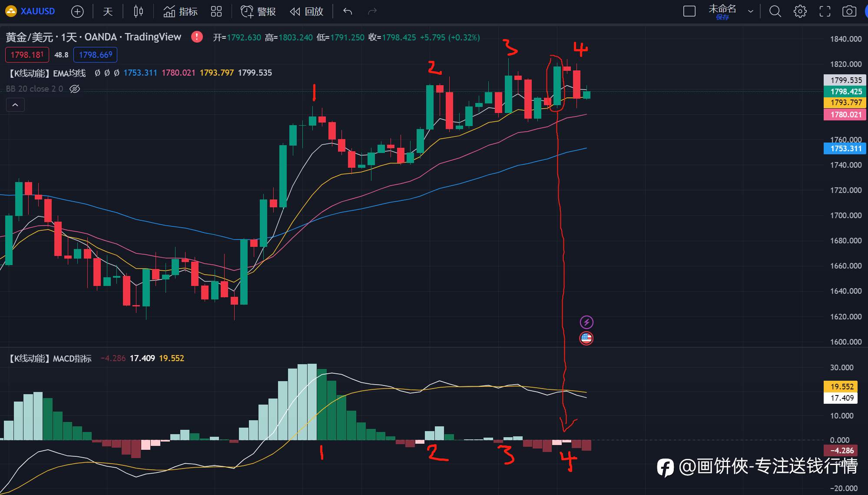This screenshot has height=495, width=868.
Task: Click the green 1798.425 last price label
Action: point(845,91)
